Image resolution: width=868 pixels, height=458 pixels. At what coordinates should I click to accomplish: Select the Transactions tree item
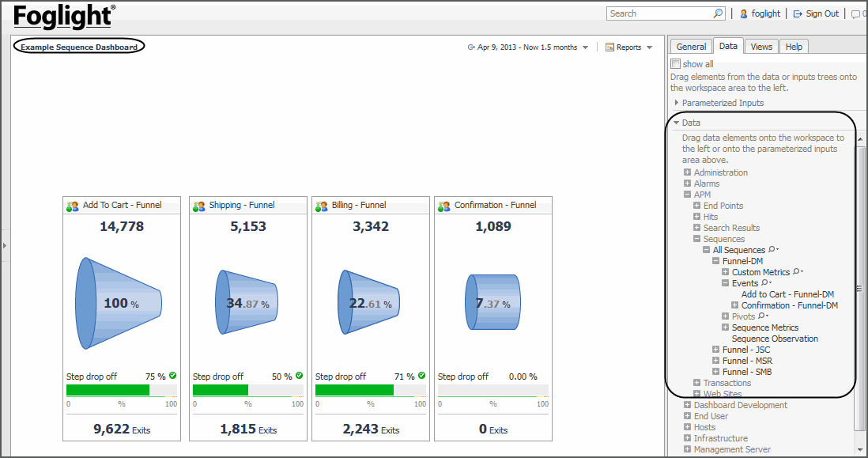click(x=727, y=383)
